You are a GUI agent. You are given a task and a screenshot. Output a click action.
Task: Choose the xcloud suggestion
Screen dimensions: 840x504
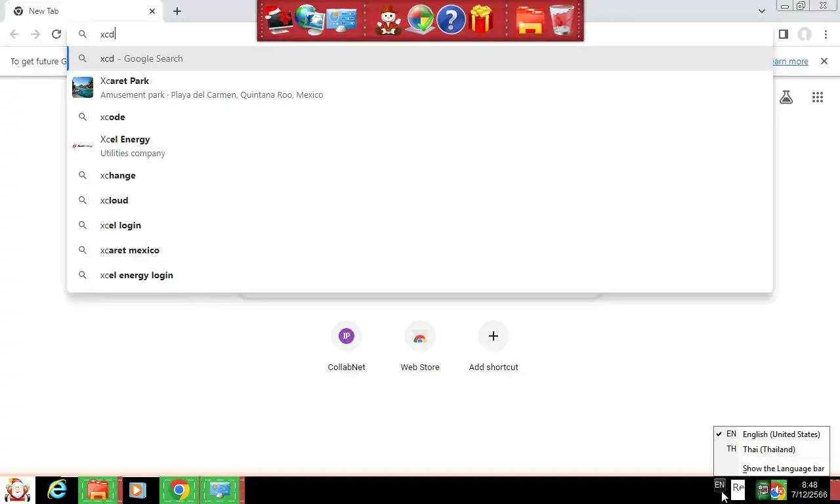click(420, 200)
